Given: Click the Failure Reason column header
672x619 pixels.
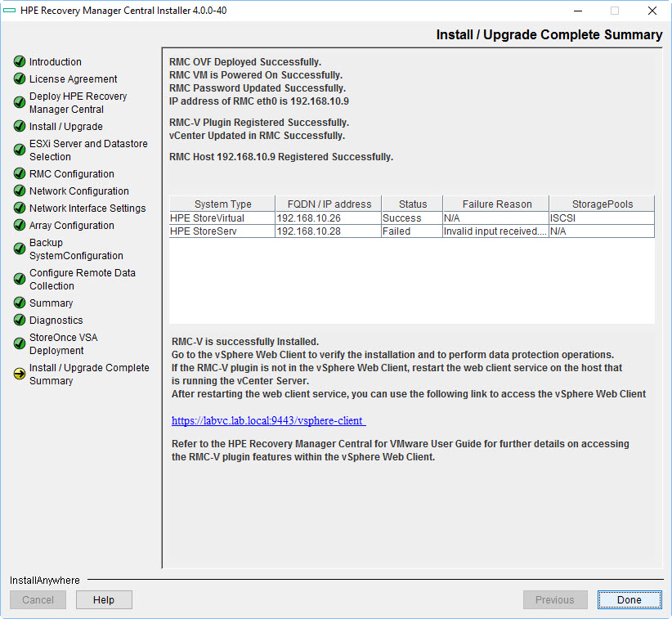Looking at the screenshot, I should [x=495, y=204].
